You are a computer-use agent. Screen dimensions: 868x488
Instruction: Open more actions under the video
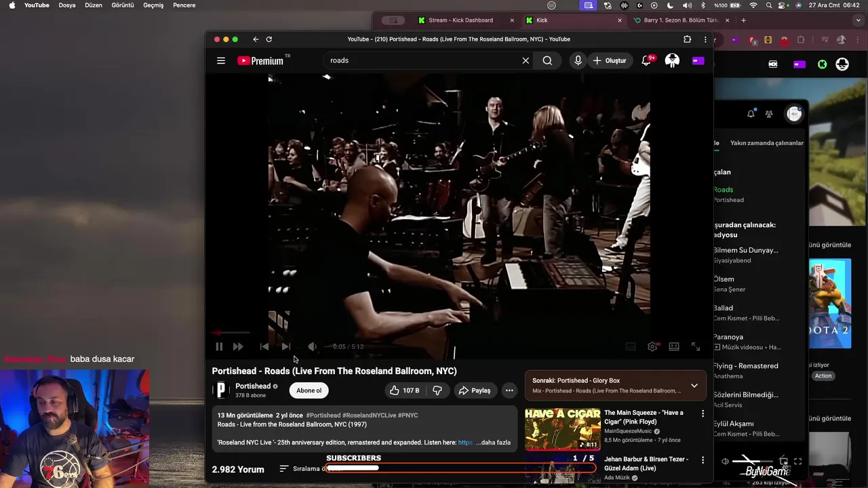click(509, 390)
